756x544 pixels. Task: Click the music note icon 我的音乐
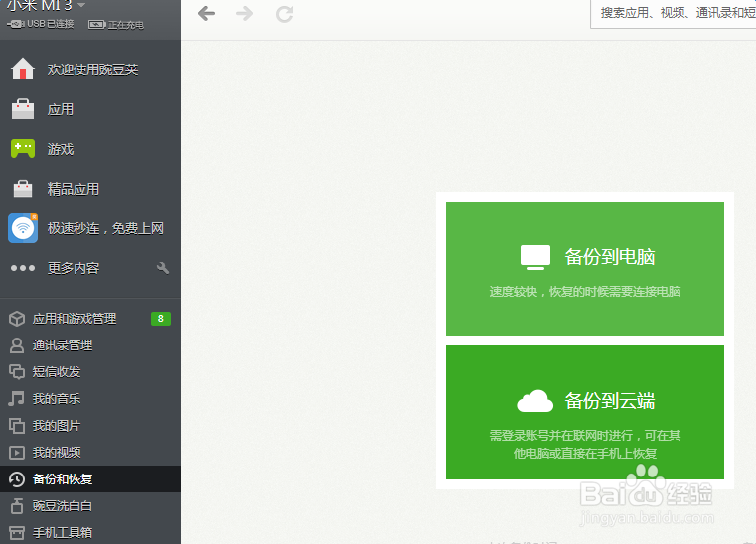[17, 398]
